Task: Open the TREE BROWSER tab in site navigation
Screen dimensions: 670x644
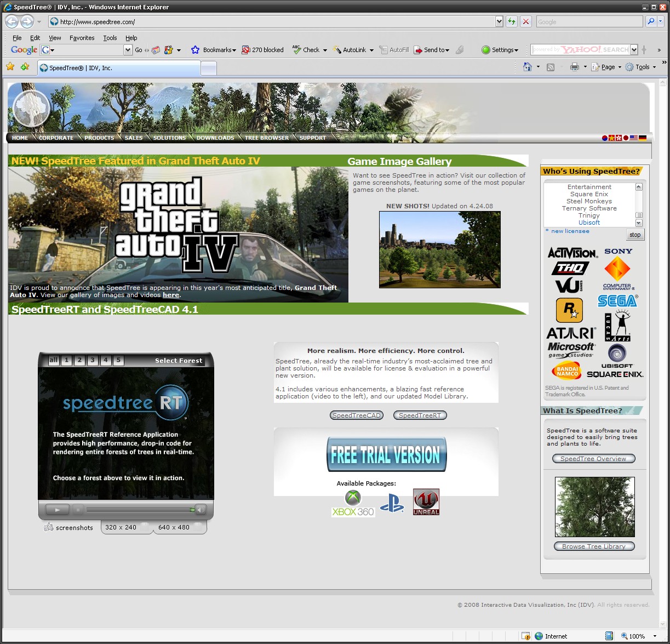Action: tap(267, 138)
